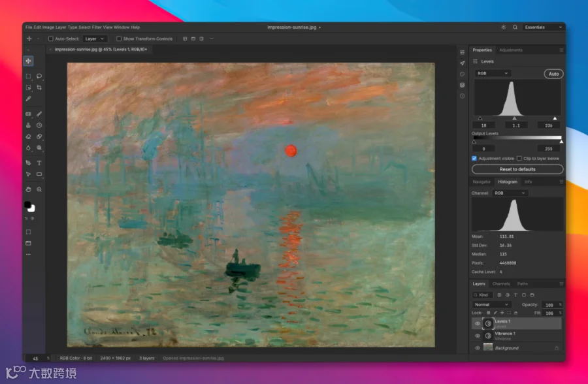588x384 pixels.
Task: Hide the Levels 1 layer
Action: tap(478, 323)
